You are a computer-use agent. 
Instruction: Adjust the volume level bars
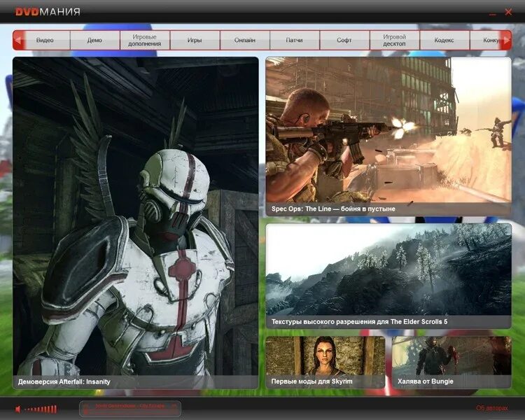pyautogui.click(x=41, y=409)
